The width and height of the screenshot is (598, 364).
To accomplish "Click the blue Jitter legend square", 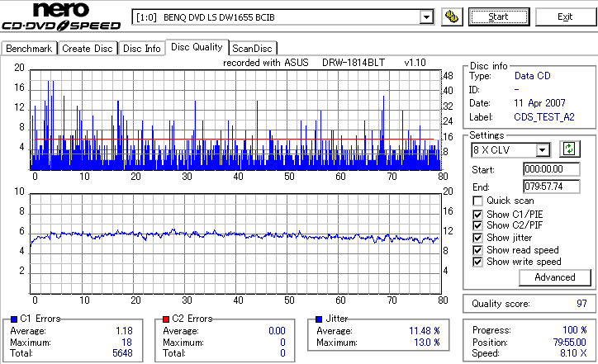I will point(319,319).
